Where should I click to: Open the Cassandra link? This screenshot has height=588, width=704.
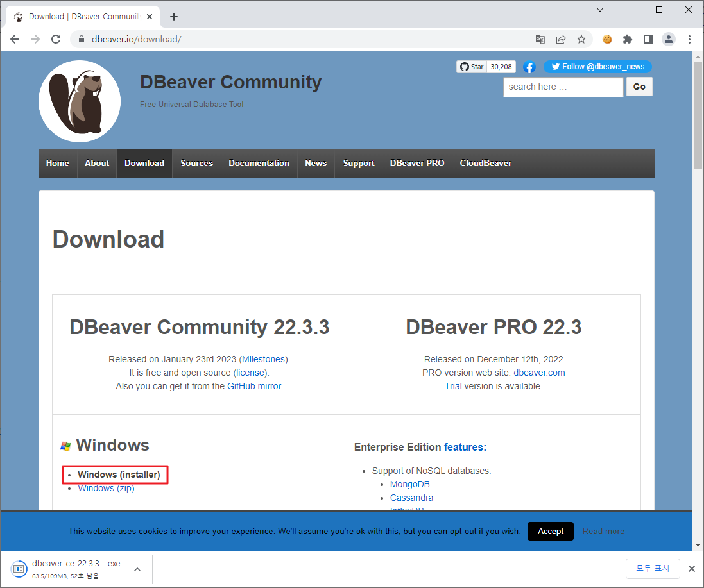412,498
